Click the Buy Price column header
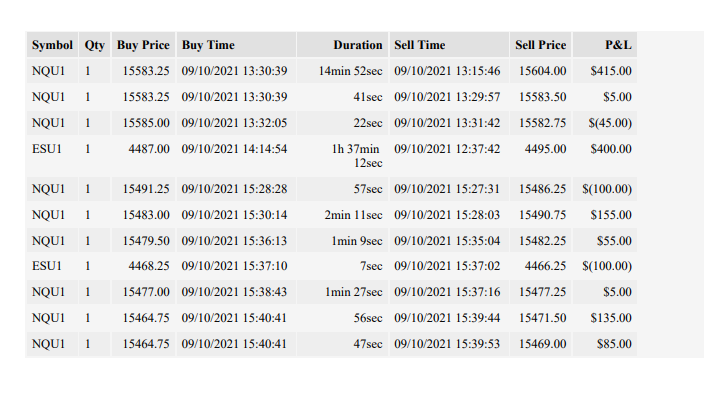Image resolution: width=704 pixels, height=403 pixels. click(143, 45)
